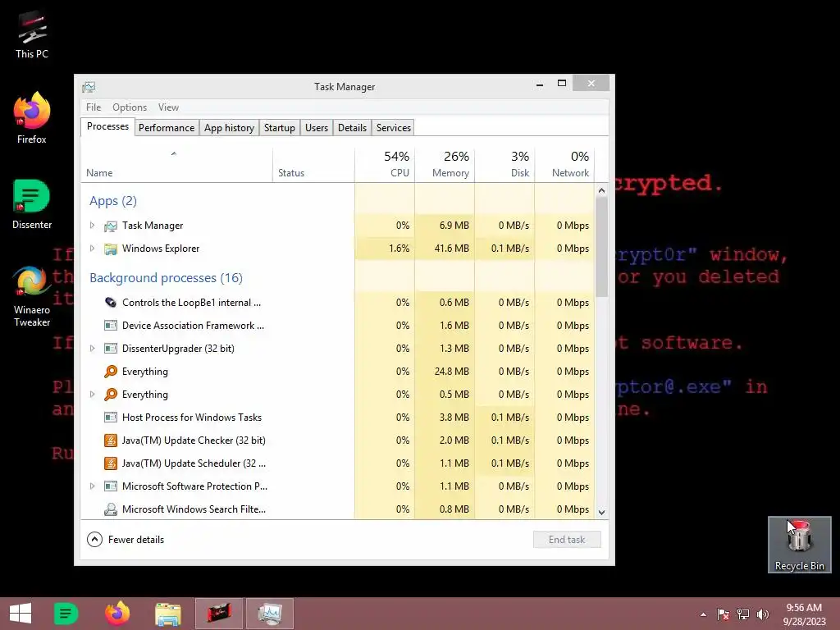Select the Recycle Bin desktop icon
Image resolution: width=840 pixels, height=630 pixels.
799,545
